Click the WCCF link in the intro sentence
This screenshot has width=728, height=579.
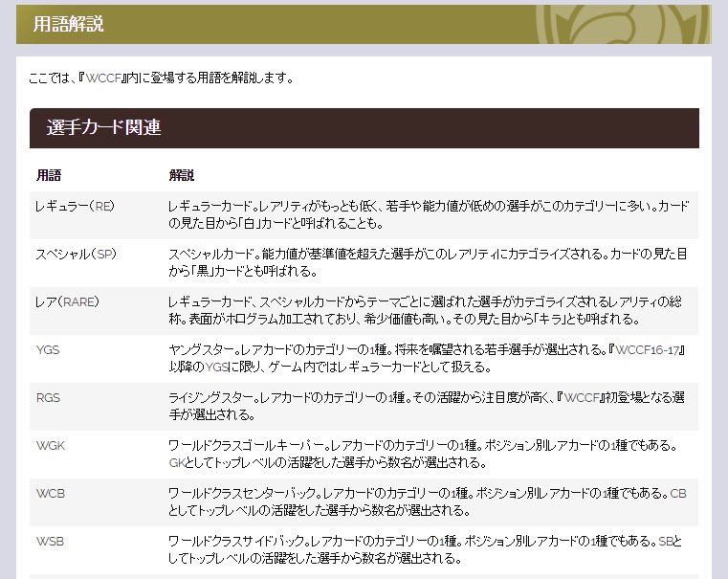pyautogui.click(x=103, y=78)
